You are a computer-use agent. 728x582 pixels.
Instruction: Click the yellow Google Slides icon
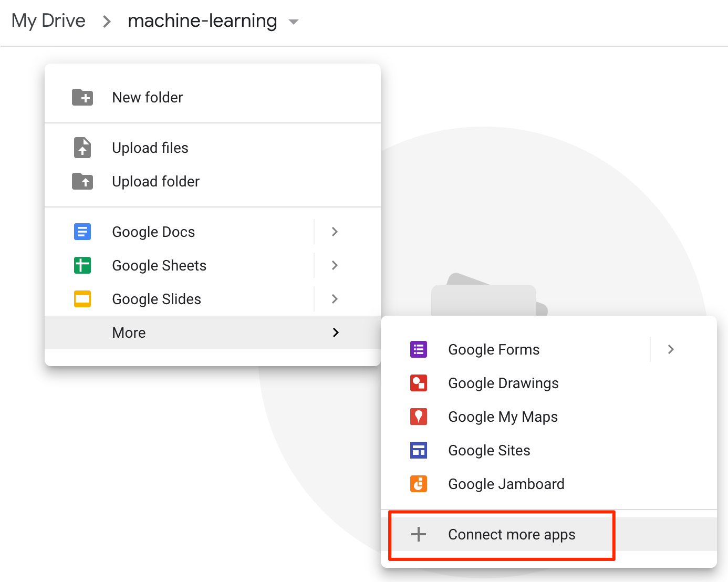[x=82, y=299]
